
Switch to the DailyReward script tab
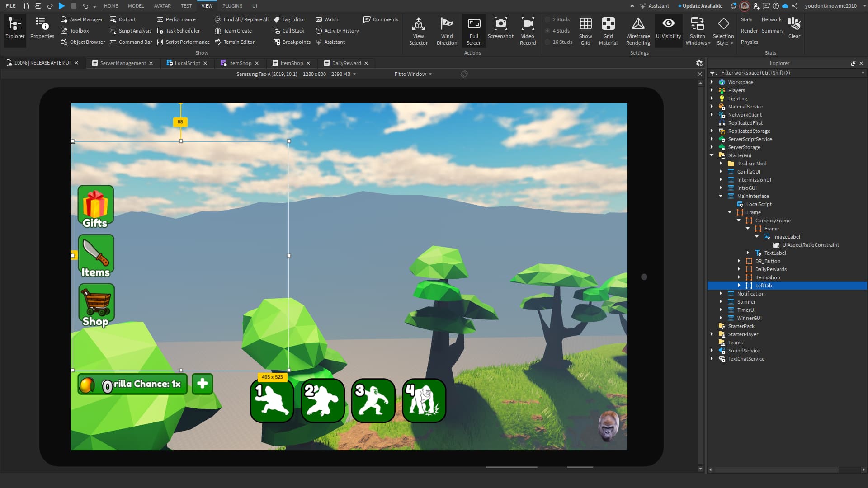coord(346,63)
